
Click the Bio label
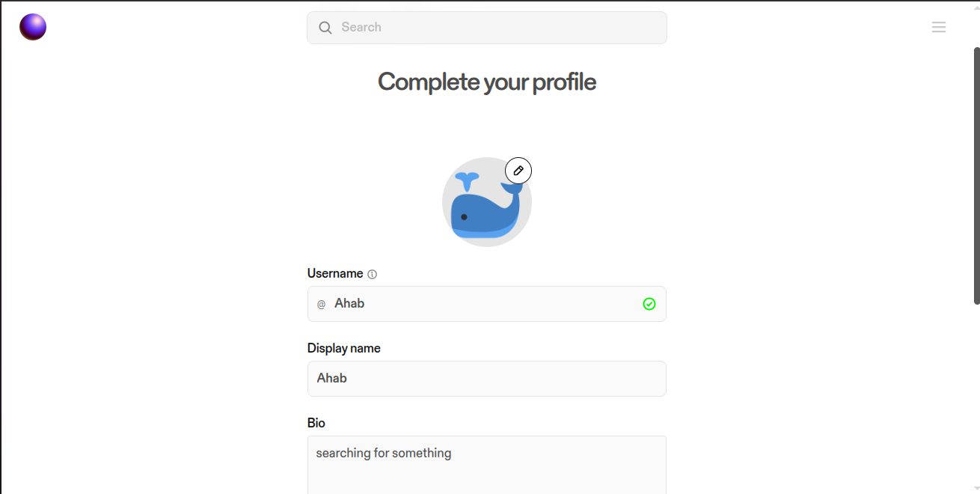click(x=316, y=423)
